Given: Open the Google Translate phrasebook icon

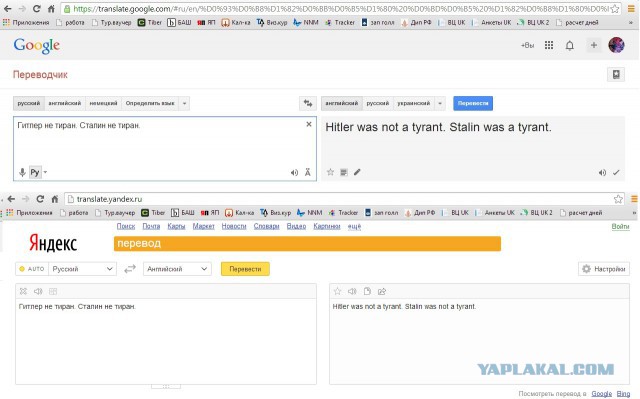Looking at the screenshot, I should pyautogui.click(x=616, y=74).
